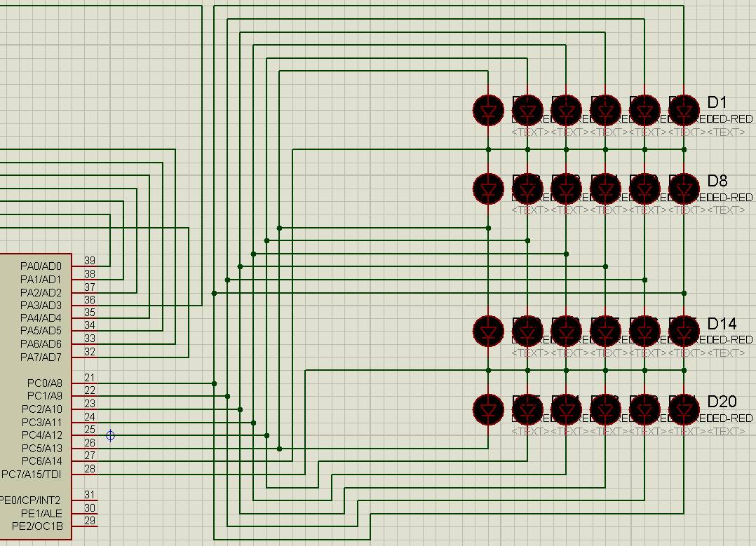Click the PC2/A10 pin label
The image size is (756, 546).
[42, 409]
